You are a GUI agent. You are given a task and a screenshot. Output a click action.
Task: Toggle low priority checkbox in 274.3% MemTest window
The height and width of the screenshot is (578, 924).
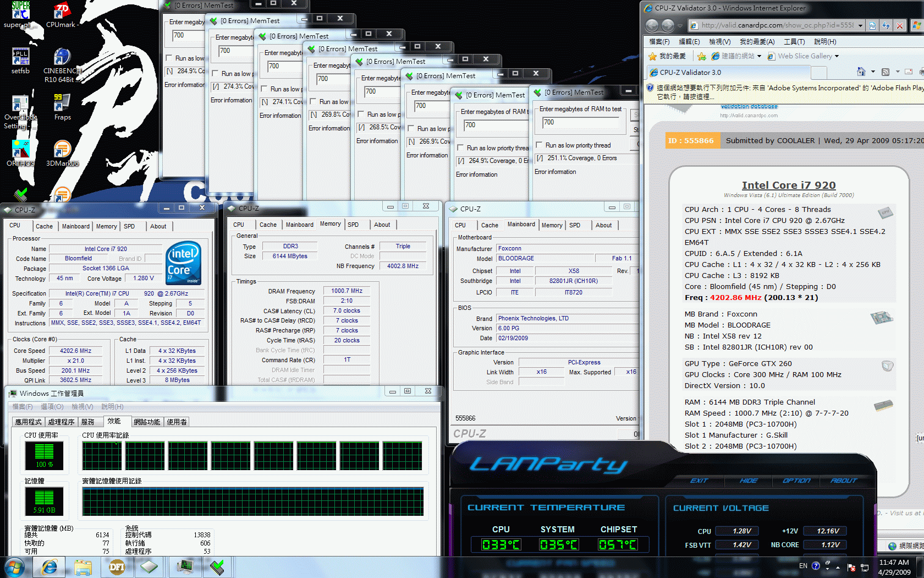coord(216,74)
